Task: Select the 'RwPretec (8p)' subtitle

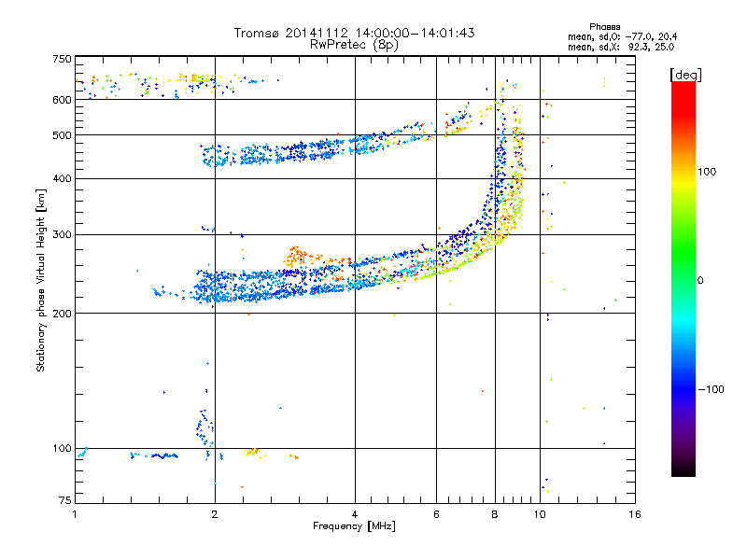Action: (x=354, y=45)
